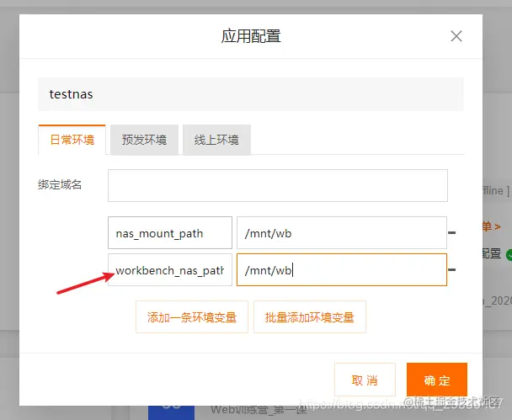Viewport: 512px width, 420px height.
Task: Switch to the 日常环境 tab
Action: 72,140
